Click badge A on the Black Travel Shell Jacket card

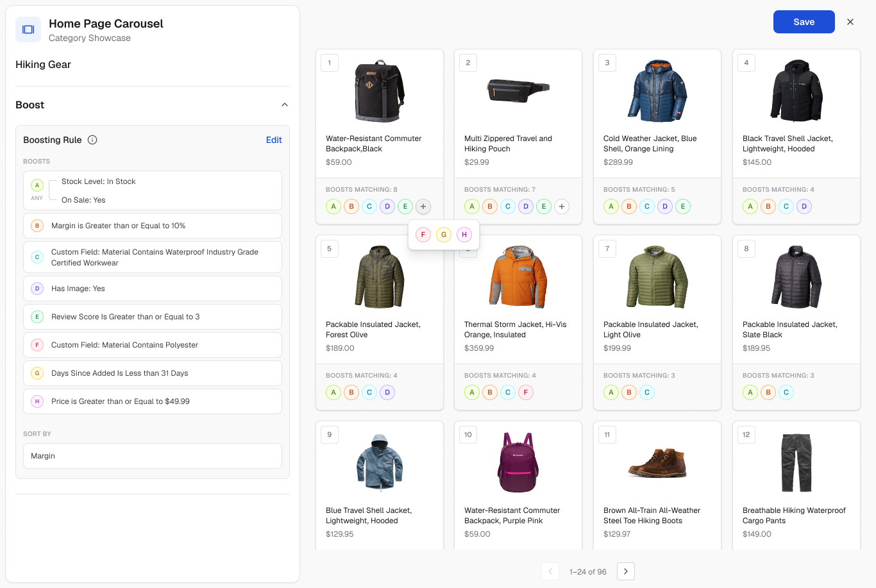click(x=750, y=206)
